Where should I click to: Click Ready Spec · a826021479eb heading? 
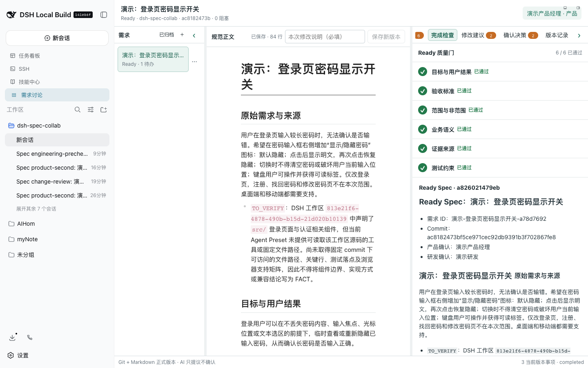coord(459,188)
